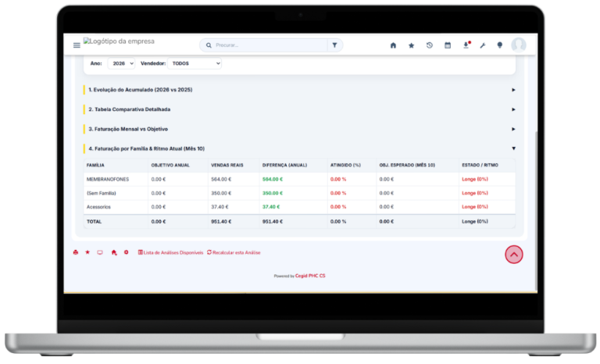Open the Ano year dropdown
Screen dimensions: 600x364
click(121, 63)
